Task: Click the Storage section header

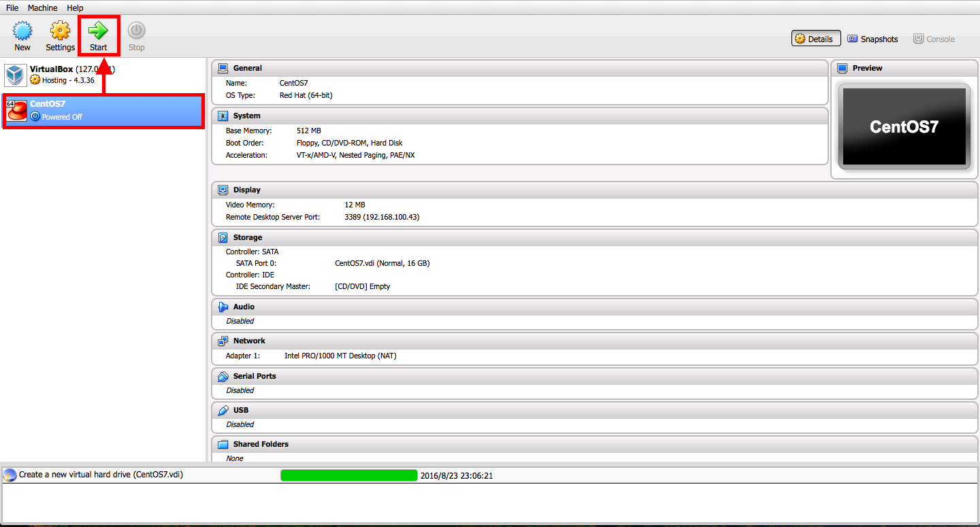Action: [x=595, y=237]
